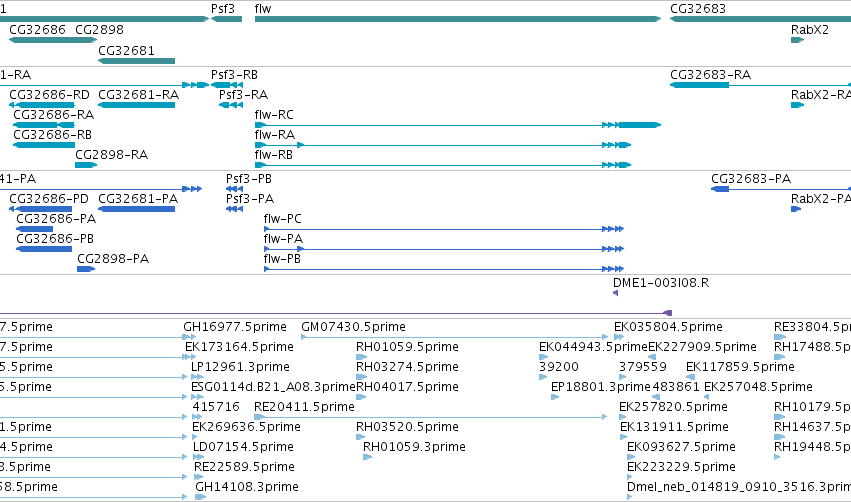Image resolution: width=851 pixels, height=502 pixels.
Task: Click the RH04017.5prime EST
Action: pos(361,397)
